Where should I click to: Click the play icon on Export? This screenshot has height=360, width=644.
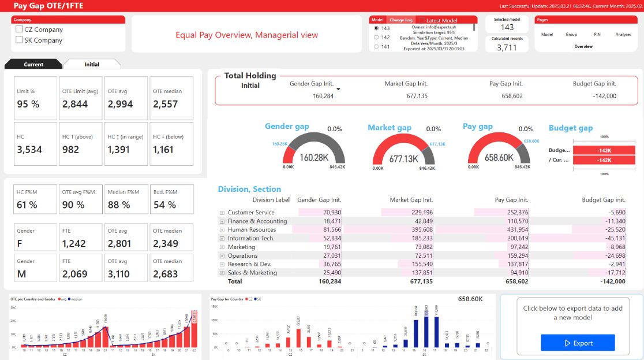pyautogui.click(x=568, y=343)
